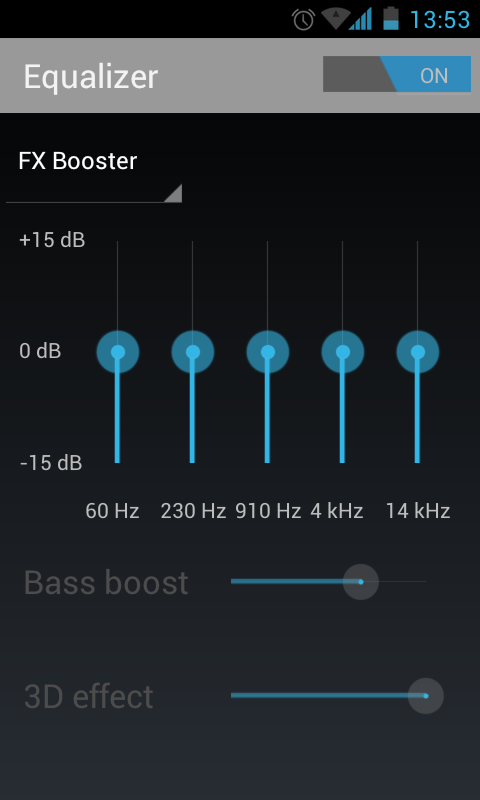Screen dimensions: 480x800
Task: Click the Bass boost slider thumb
Action: click(361, 582)
